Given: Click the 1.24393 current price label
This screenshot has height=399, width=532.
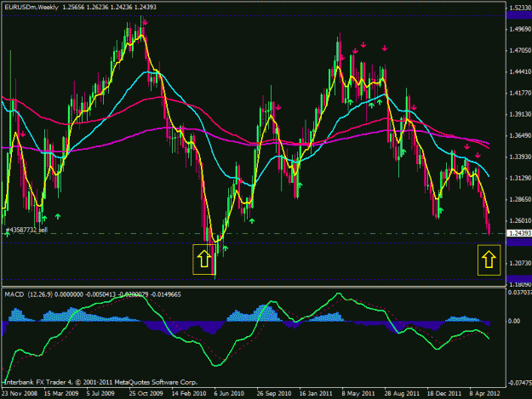Looking at the screenshot, I should click(520, 233).
